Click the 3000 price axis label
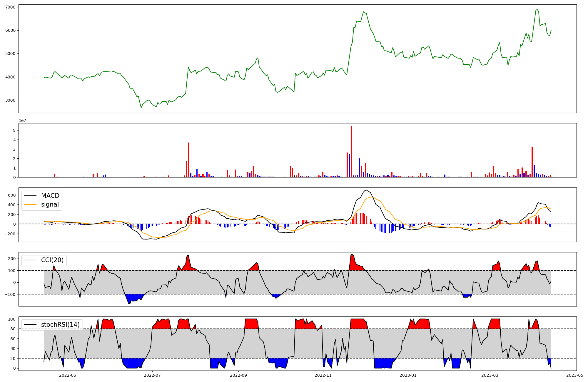Screen dimensions: 588x382 click(11, 100)
